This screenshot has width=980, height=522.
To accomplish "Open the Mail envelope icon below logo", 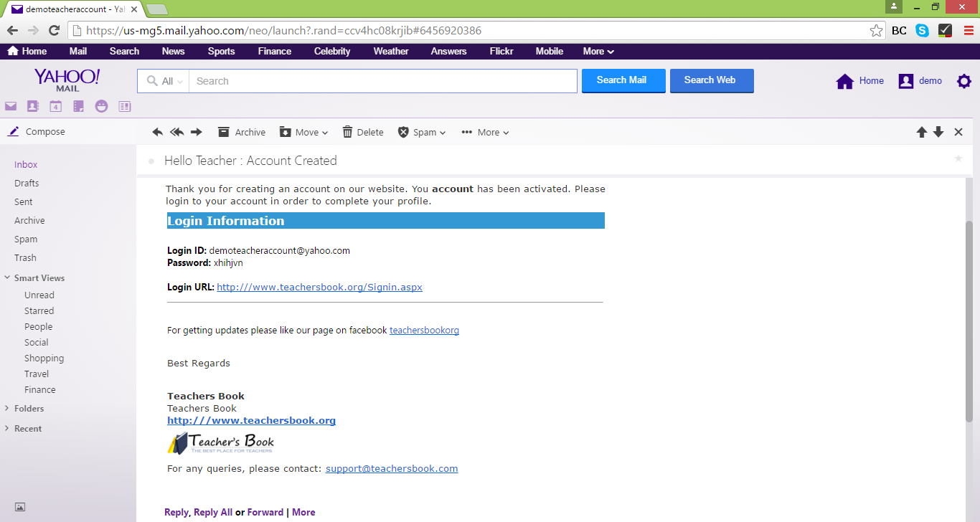I will pyautogui.click(x=11, y=106).
